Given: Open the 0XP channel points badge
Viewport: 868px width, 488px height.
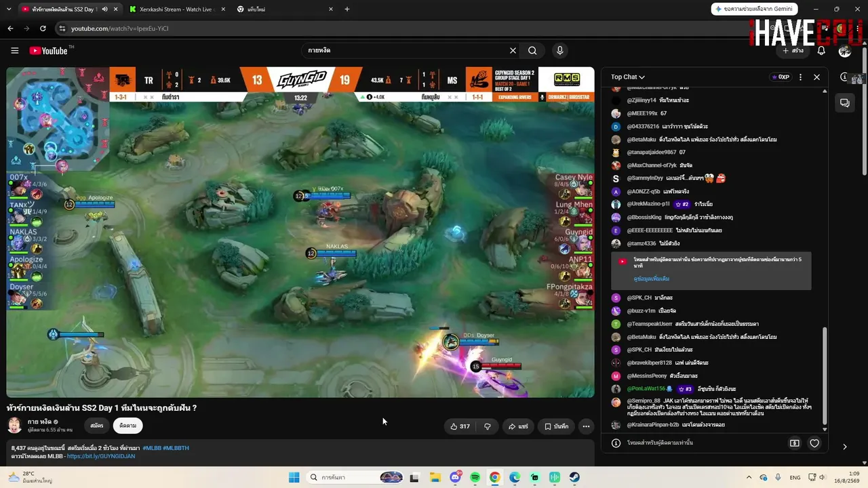Looking at the screenshot, I should point(781,77).
